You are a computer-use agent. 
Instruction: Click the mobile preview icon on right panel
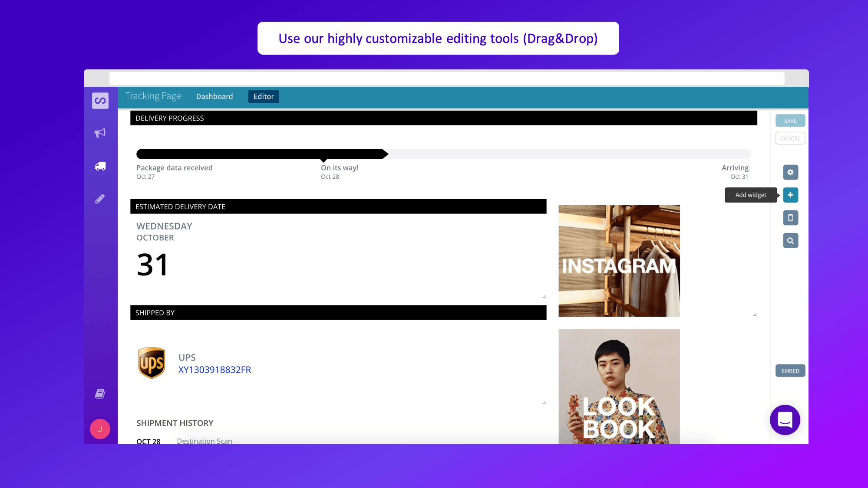click(x=790, y=217)
